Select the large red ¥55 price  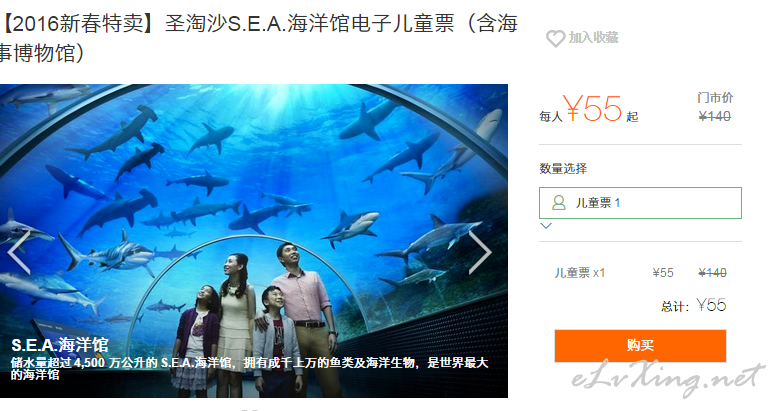[593, 109]
